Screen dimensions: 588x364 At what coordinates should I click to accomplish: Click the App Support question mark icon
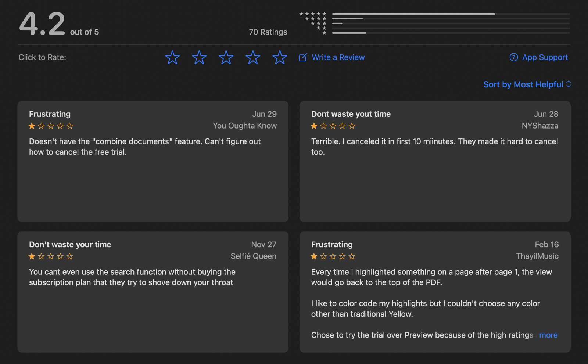(514, 57)
